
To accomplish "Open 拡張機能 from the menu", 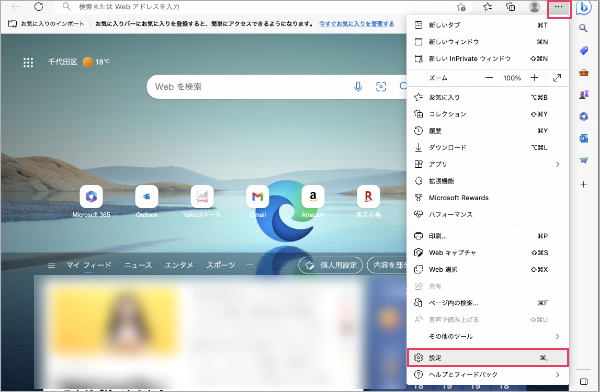I will click(488, 181).
